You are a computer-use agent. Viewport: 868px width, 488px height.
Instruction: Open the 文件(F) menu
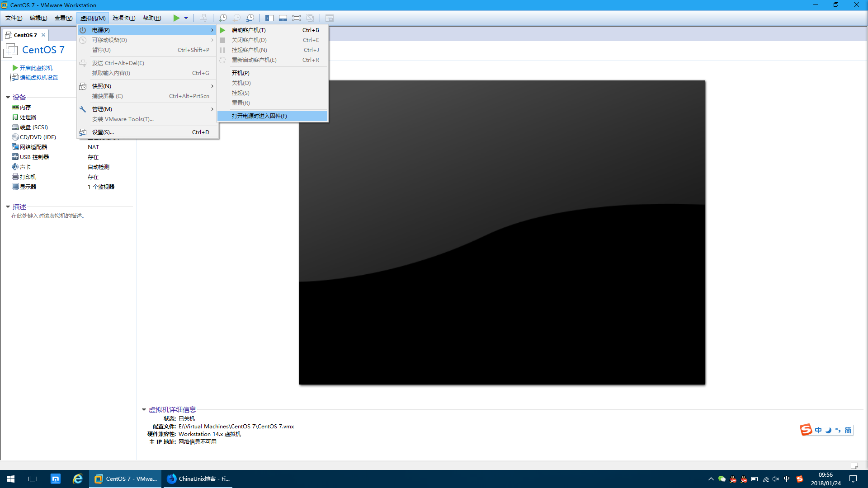coord(14,18)
